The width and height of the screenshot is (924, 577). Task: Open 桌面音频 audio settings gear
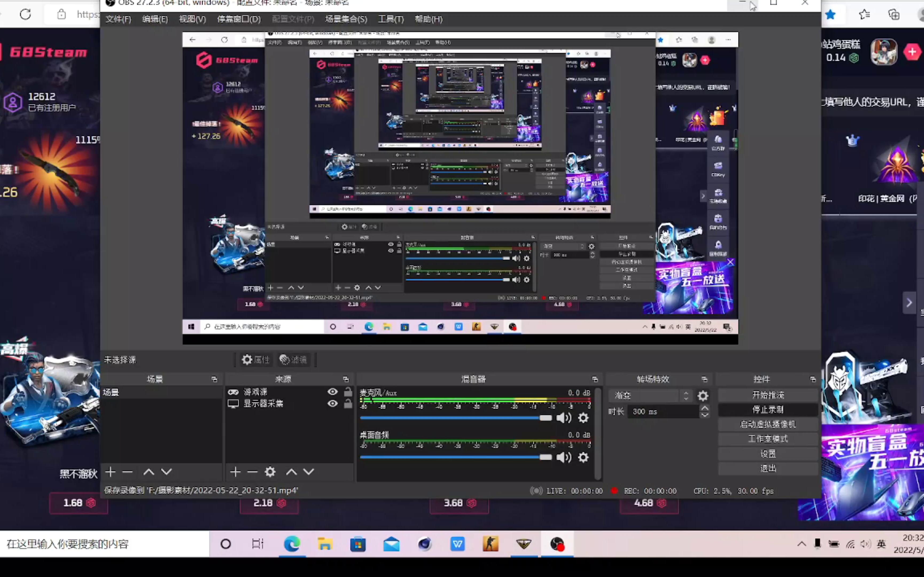(583, 457)
